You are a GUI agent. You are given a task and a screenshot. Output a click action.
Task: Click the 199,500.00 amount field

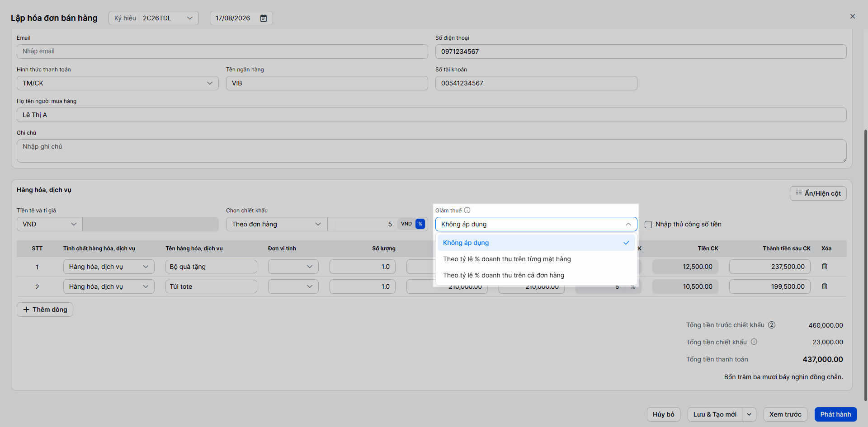coord(770,286)
